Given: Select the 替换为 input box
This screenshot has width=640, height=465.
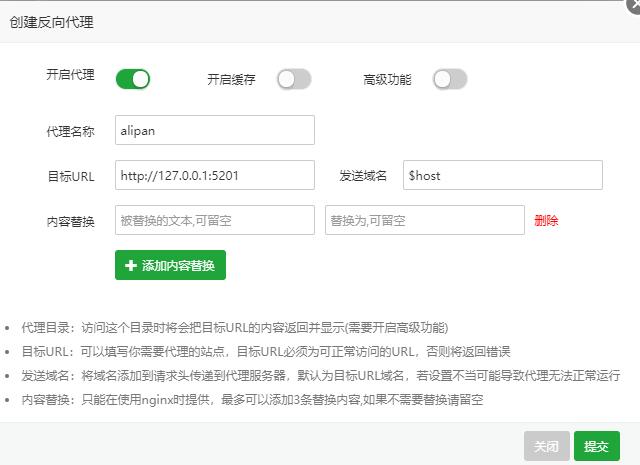Looking at the screenshot, I should (x=424, y=220).
